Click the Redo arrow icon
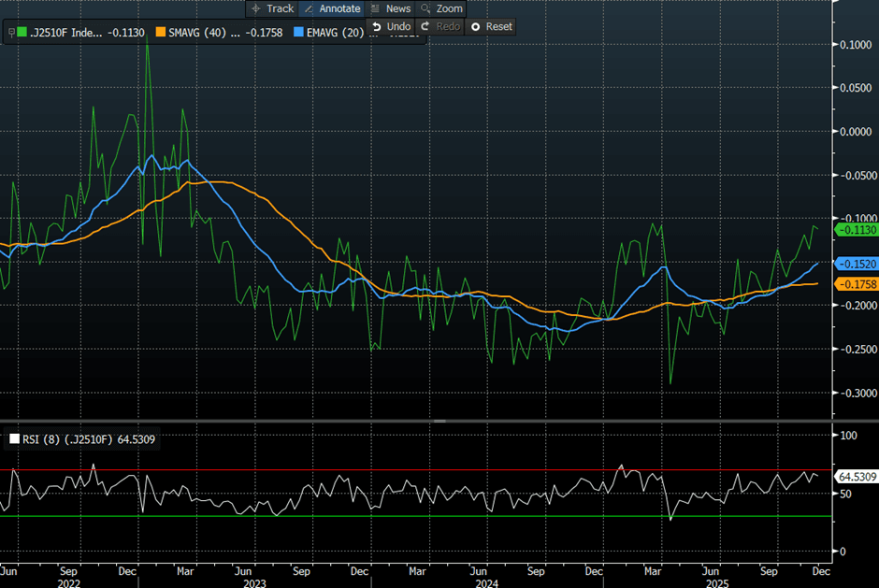This screenshot has width=879, height=588. coord(425,26)
